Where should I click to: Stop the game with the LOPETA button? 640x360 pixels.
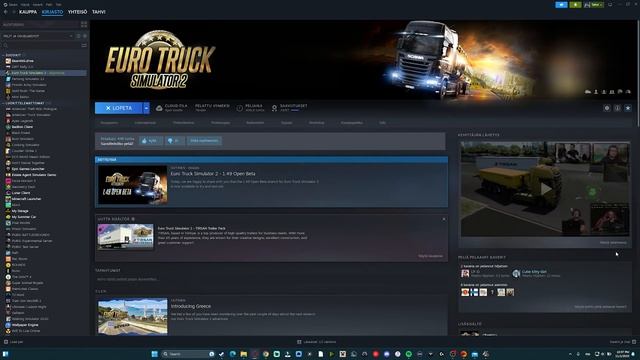119,108
